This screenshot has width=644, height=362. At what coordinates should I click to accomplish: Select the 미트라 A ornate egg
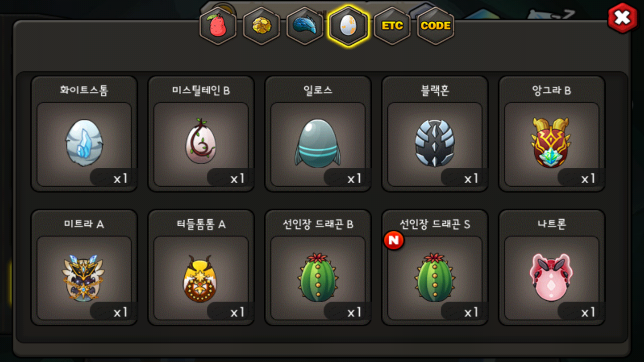83,278
